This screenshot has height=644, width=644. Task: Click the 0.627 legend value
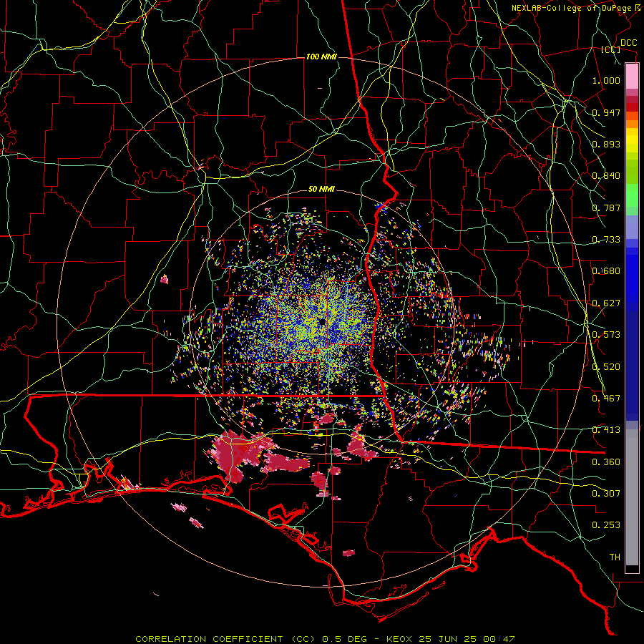pos(606,303)
